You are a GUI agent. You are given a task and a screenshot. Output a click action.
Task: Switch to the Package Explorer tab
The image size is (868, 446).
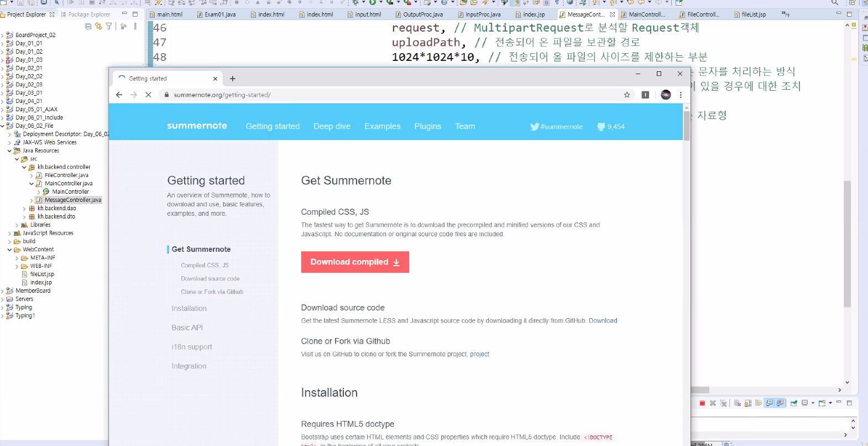(86, 14)
